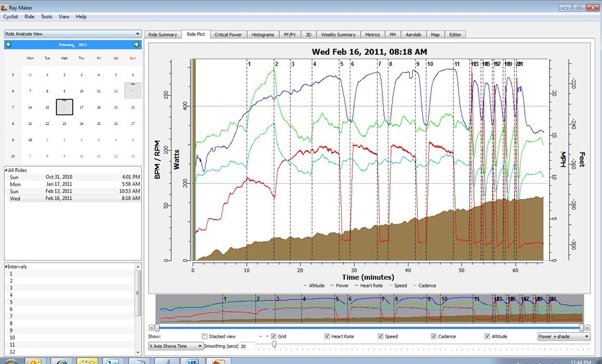The image size is (602, 364).
Task: Click the smoothing slider handle
Action: [274, 345]
